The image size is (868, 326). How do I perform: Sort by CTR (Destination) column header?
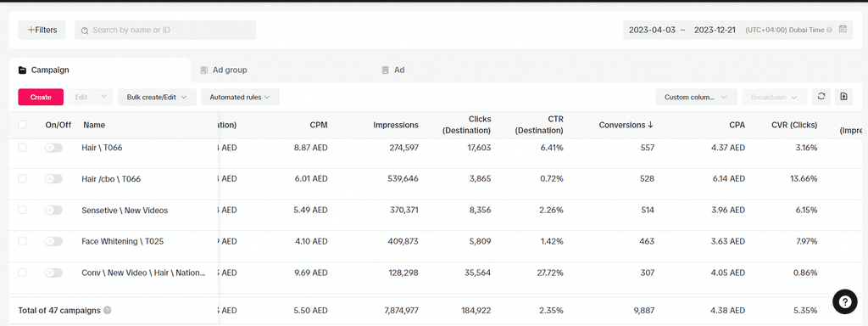coord(539,126)
